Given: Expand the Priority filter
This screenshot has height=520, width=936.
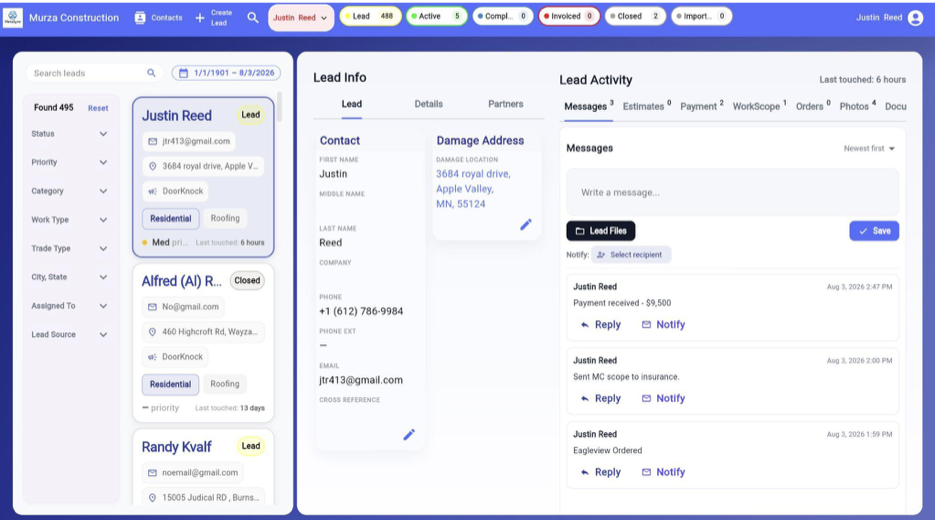Looking at the screenshot, I should click(69, 162).
